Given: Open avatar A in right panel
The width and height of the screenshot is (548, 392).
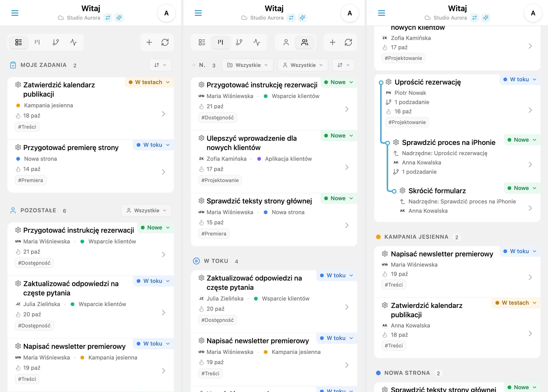Looking at the screenshot, I should [533, 13].
